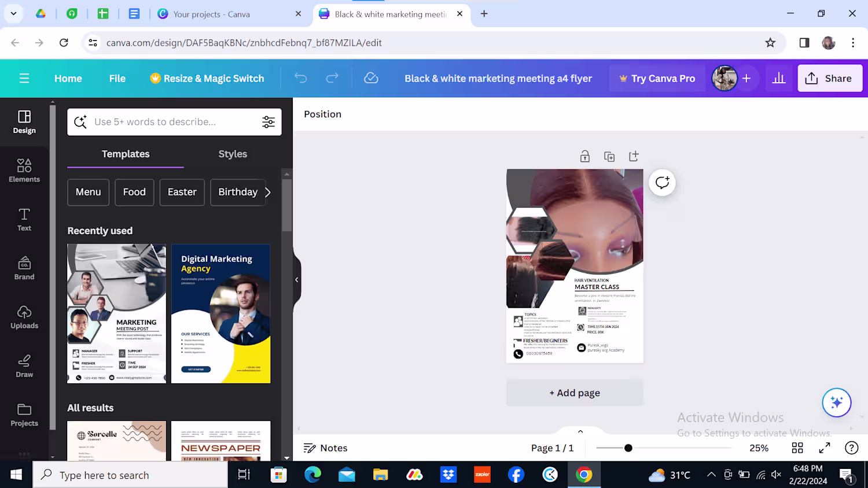Switch to the Your projects - Canva tab
This screenshot has height=488, width=868.
tap(230, 14)
